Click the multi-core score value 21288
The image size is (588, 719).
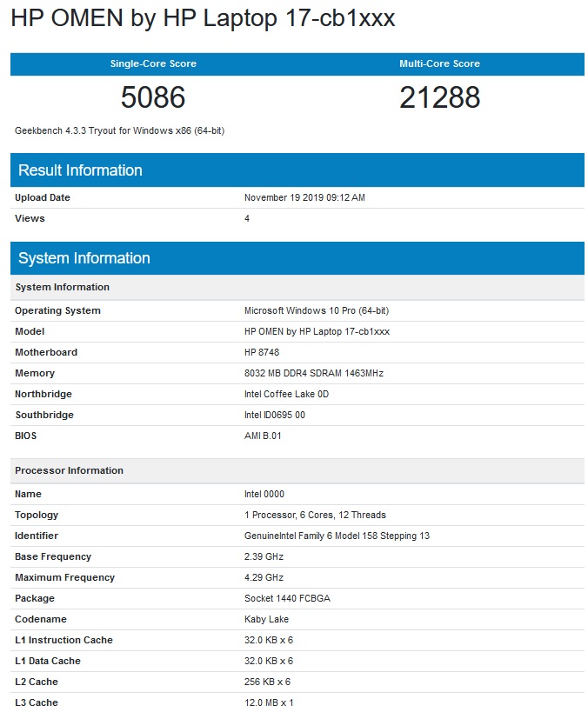[440, 97]
